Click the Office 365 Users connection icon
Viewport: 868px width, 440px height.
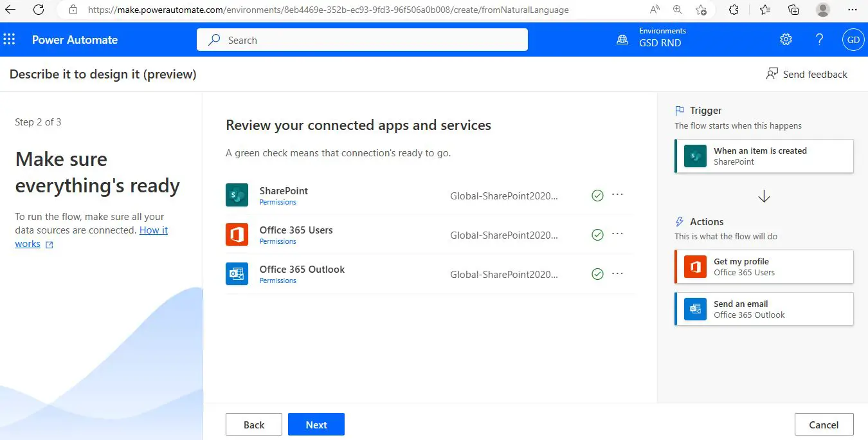point(237,234)
